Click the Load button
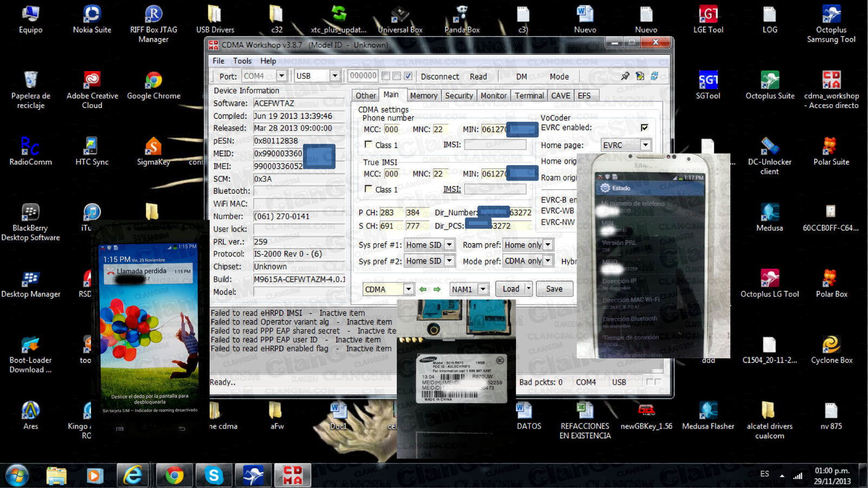The height and width of the screenshot is (488, 868). pyautogui.click(x=510, y=289)
